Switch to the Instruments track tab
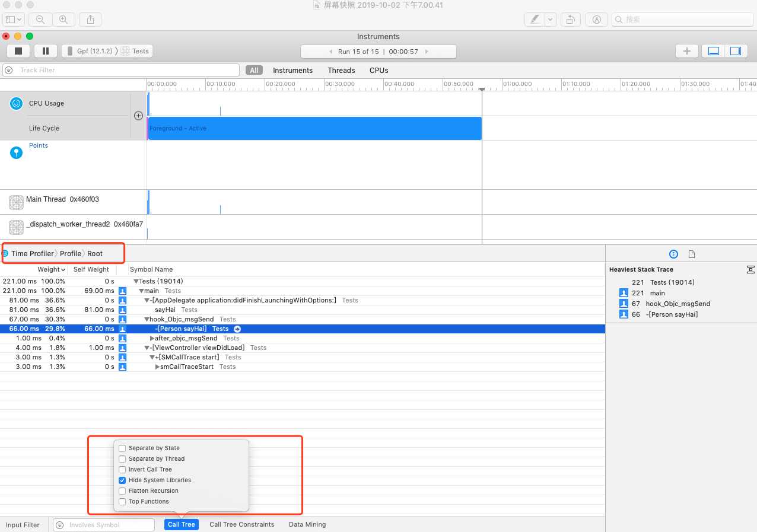Viewport: 757px width, 532px height. tap(292, 70)
